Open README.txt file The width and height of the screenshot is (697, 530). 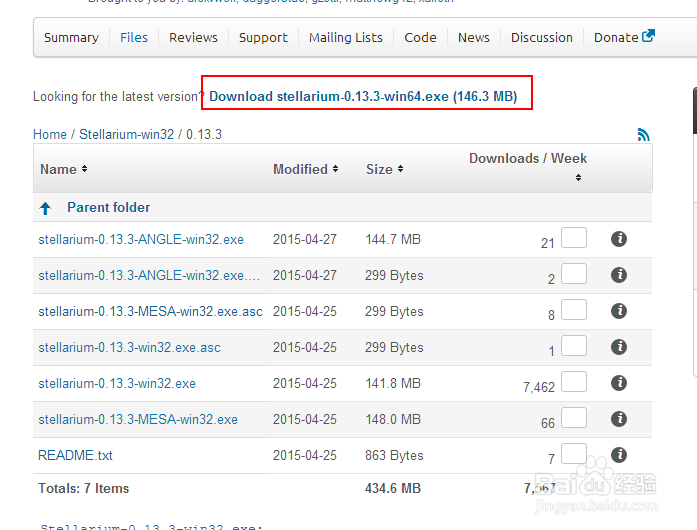(x=75, y=456)
